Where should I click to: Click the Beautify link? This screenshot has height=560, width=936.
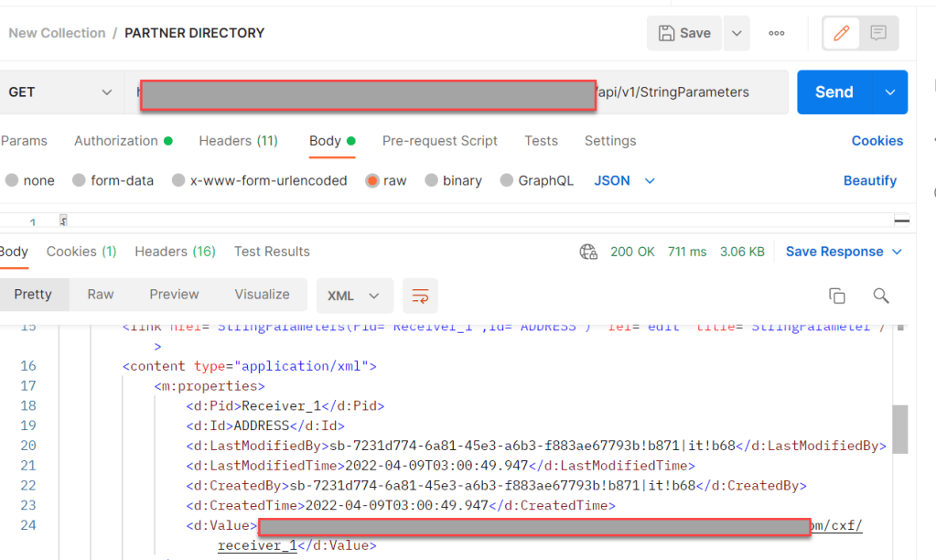pos(869,180)
